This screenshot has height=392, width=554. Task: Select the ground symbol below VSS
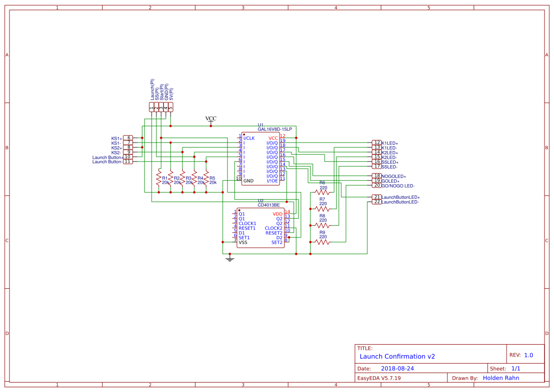click(x=230, y=258)
